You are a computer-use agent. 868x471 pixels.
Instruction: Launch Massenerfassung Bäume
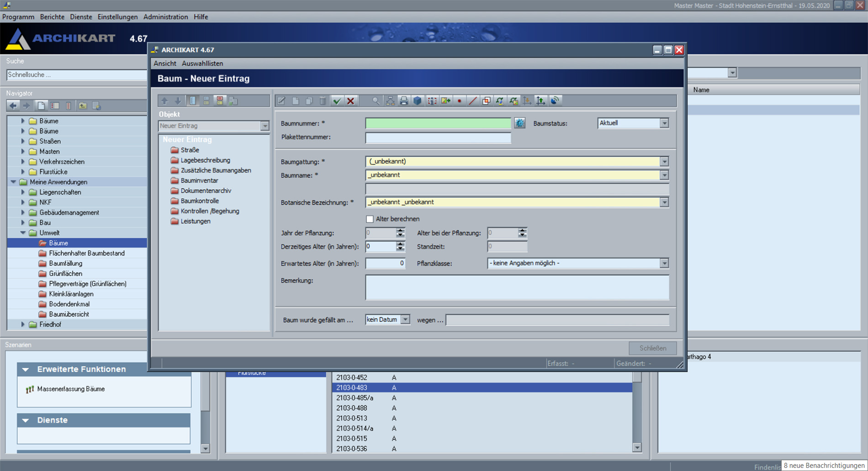71,389
